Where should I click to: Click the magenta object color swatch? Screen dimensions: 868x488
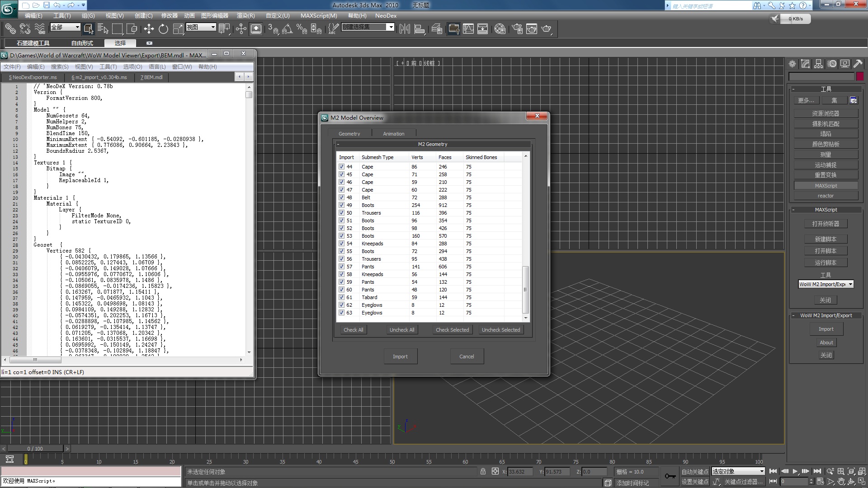click(859, 77)
